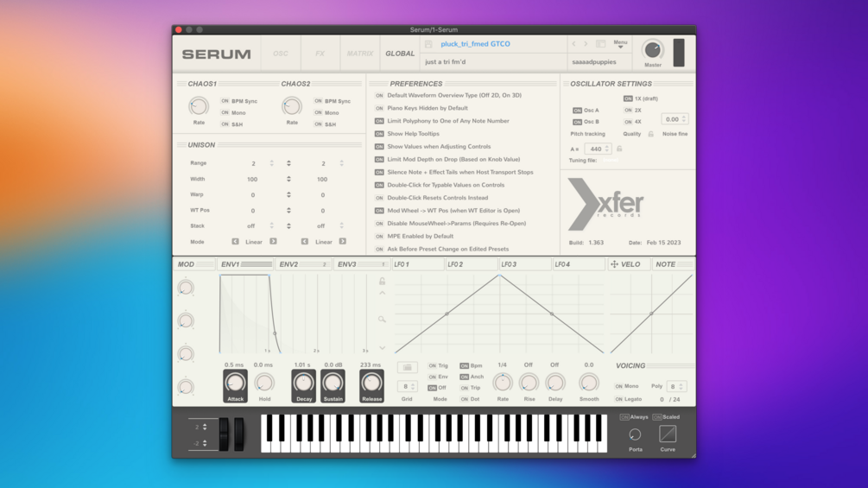
Task: Click the Chaos2 Rate knob
Action: tap(292, 105)
